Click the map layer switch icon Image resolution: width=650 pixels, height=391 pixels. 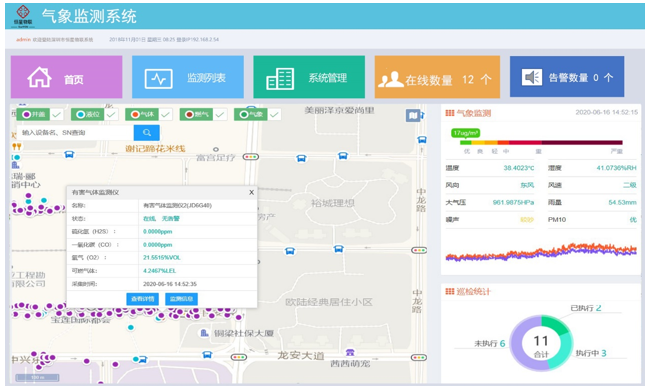(413, 115)
